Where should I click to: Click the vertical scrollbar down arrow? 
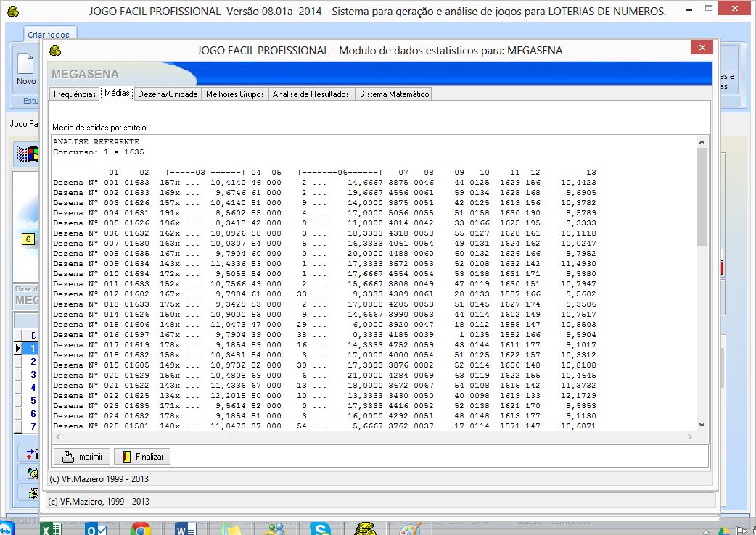coord(702,425)
